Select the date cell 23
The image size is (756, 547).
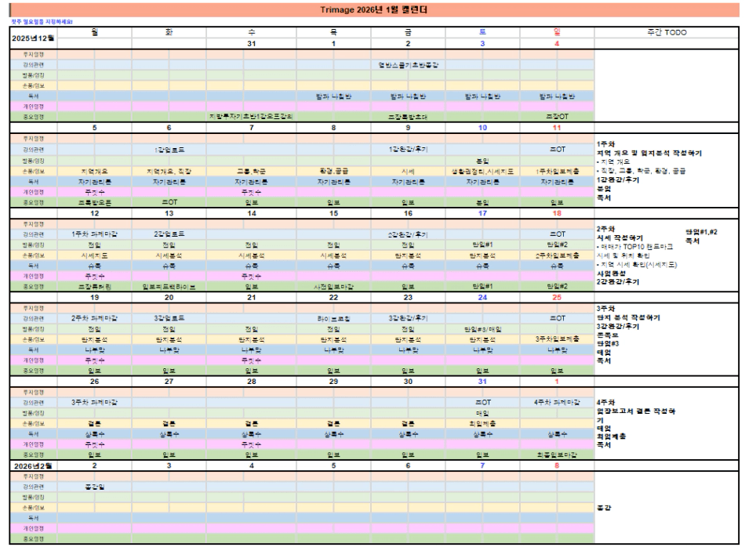click(408, 297)
